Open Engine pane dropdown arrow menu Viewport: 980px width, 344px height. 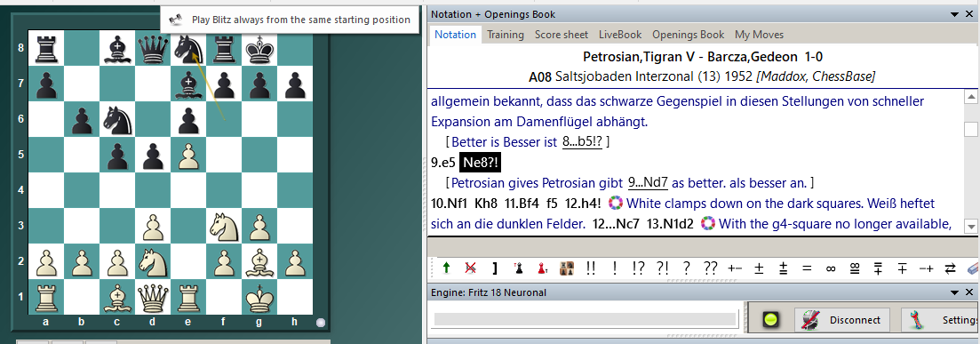[954, 292]
